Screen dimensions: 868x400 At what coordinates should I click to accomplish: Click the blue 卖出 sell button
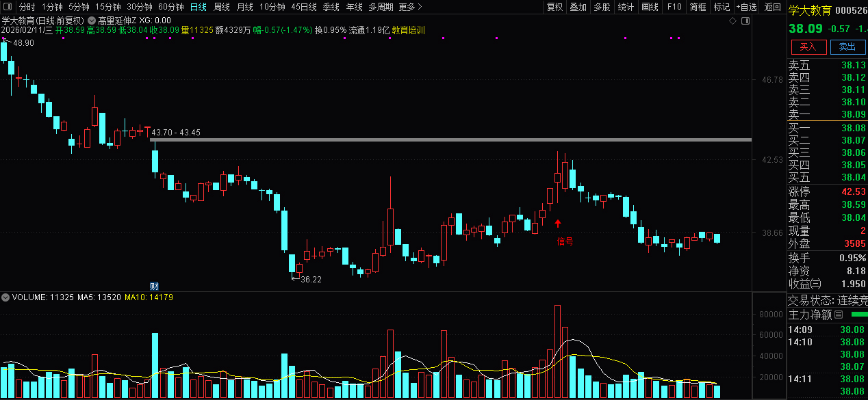(847, 46)
